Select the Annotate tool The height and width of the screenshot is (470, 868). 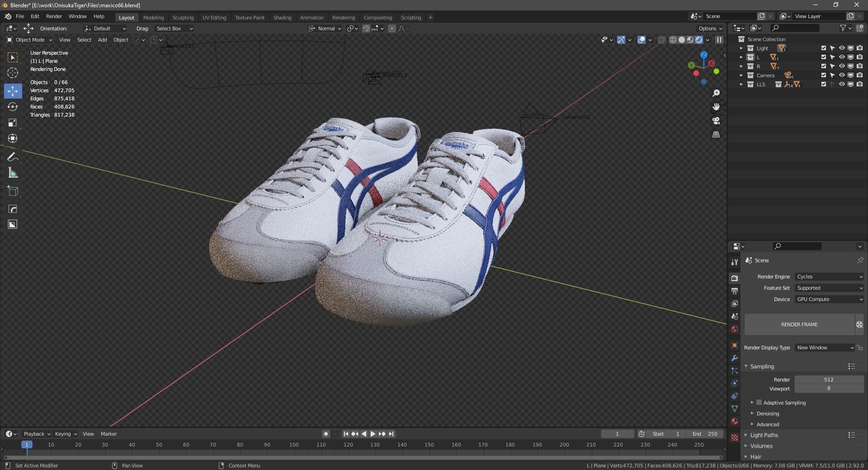(13, 157)
